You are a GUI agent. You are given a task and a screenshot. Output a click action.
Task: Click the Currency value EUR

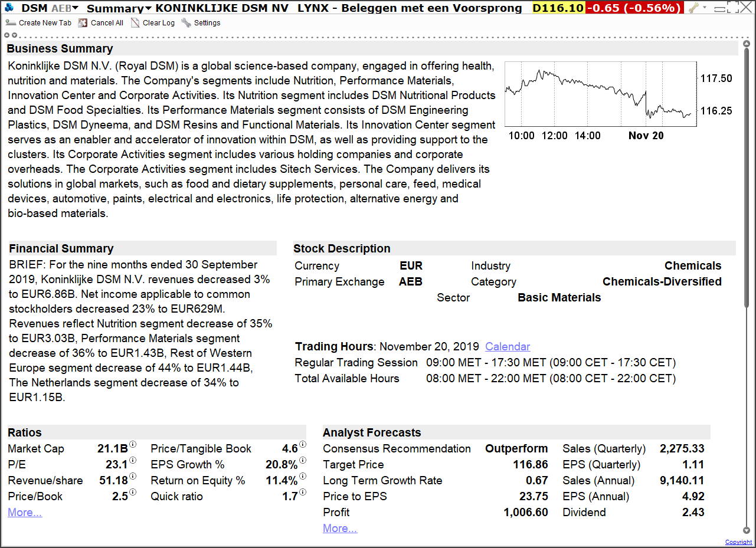click(411, 265)
